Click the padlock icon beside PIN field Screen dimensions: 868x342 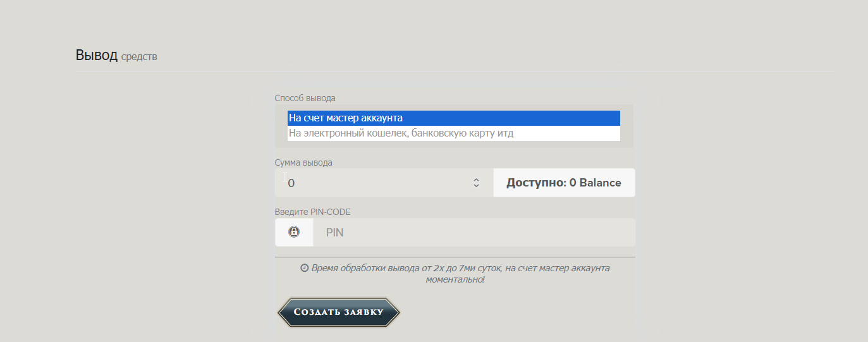tap(294, 232)
